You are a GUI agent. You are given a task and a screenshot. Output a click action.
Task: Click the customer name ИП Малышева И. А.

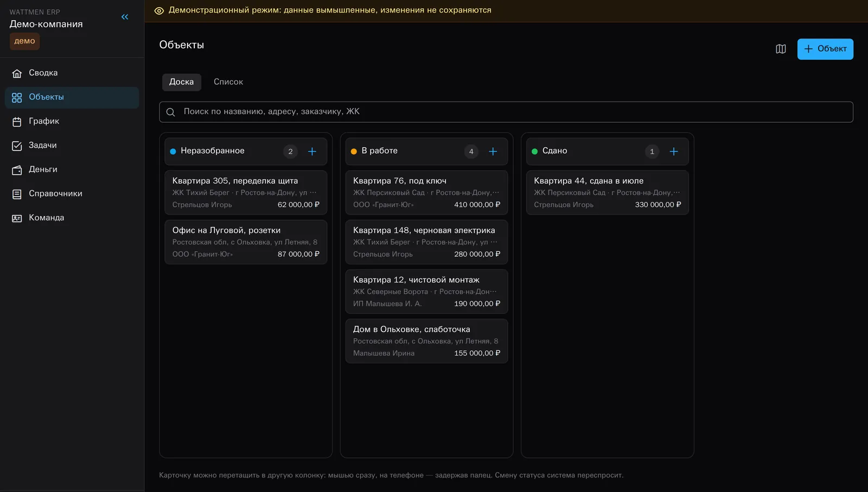coord(387,304)
